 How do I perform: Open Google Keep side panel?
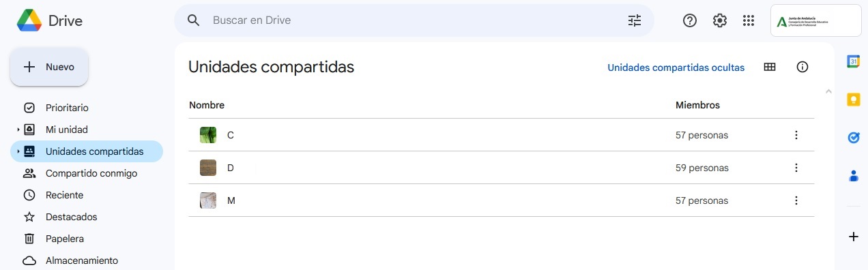point(853,100)
